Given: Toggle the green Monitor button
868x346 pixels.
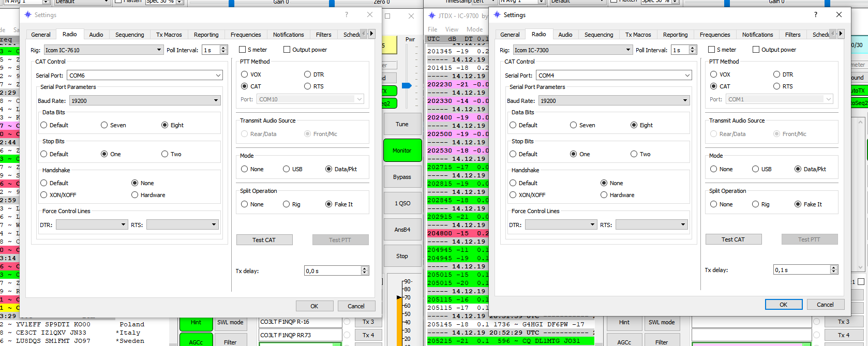Looking at the screenshot, I should click(402, 151).
